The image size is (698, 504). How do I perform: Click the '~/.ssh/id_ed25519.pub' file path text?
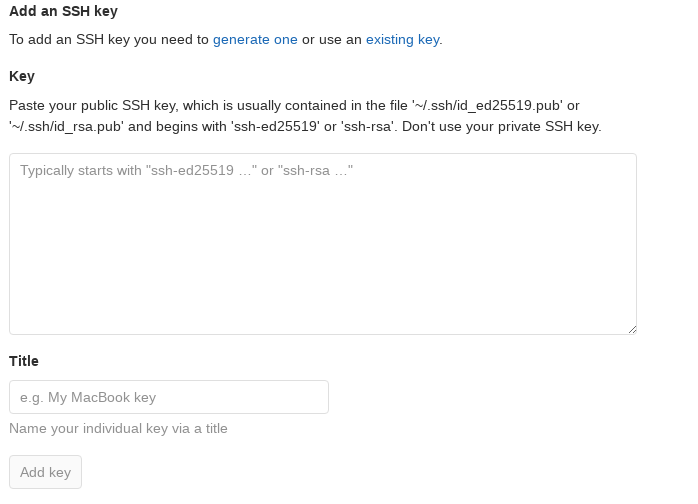pos(485,105)
